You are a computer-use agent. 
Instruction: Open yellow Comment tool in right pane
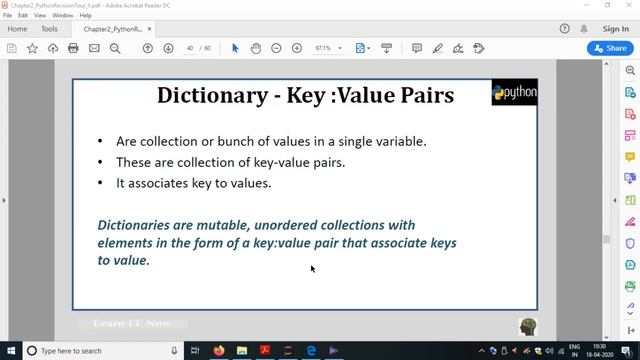tap(630, 157)
